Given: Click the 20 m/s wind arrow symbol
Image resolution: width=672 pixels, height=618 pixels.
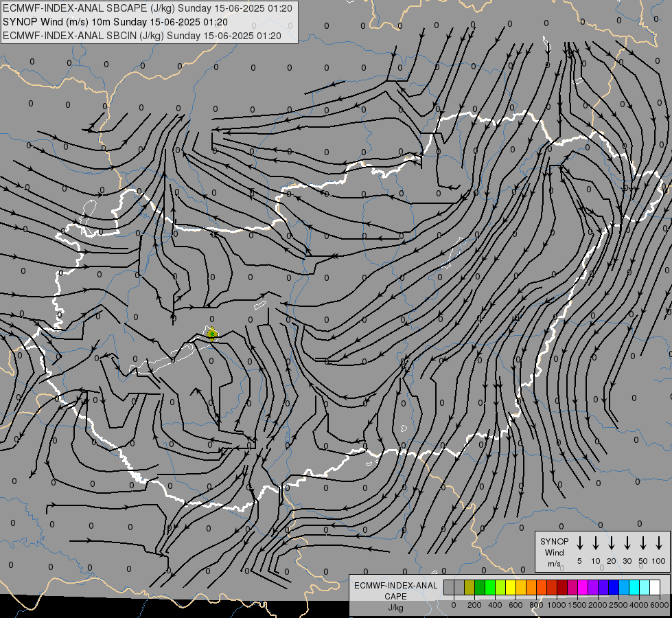Looking at the screenshot, I should point(612,543).
